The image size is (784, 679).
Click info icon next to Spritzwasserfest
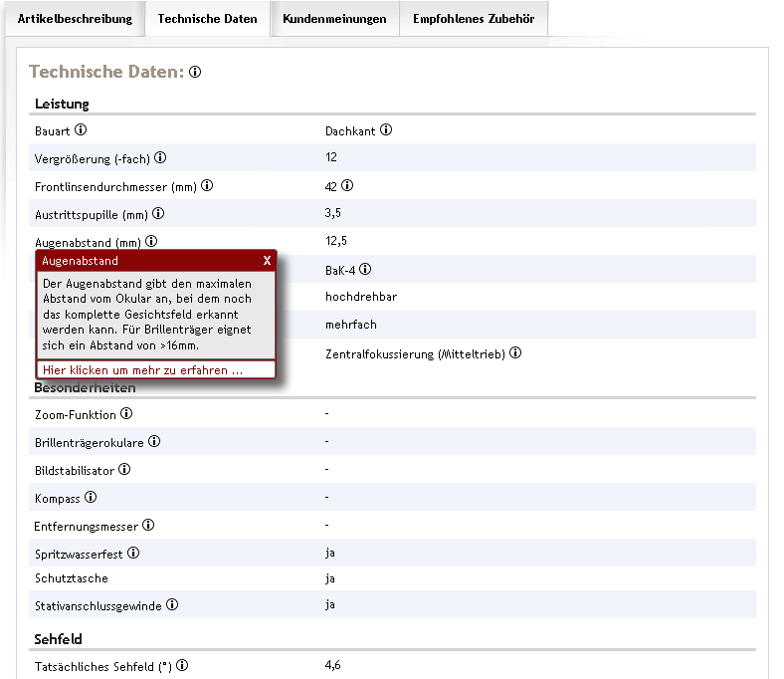tap(133, 553)
